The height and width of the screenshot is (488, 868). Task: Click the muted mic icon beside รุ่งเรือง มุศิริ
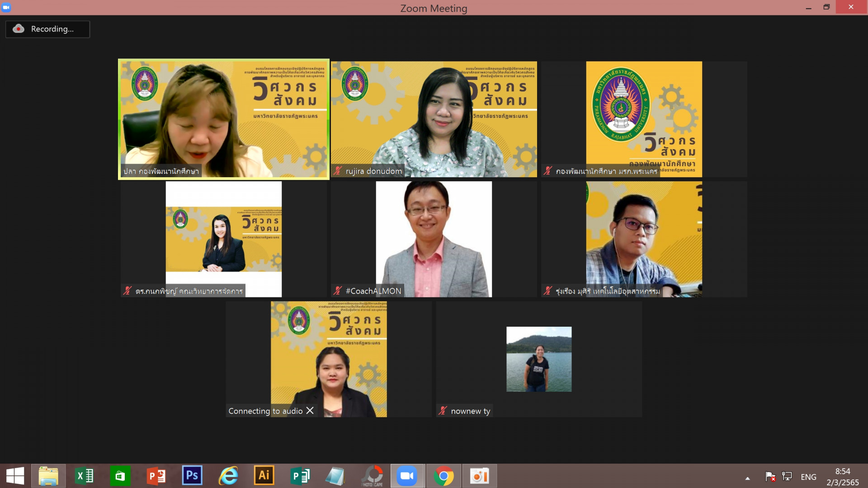[547, 291]
